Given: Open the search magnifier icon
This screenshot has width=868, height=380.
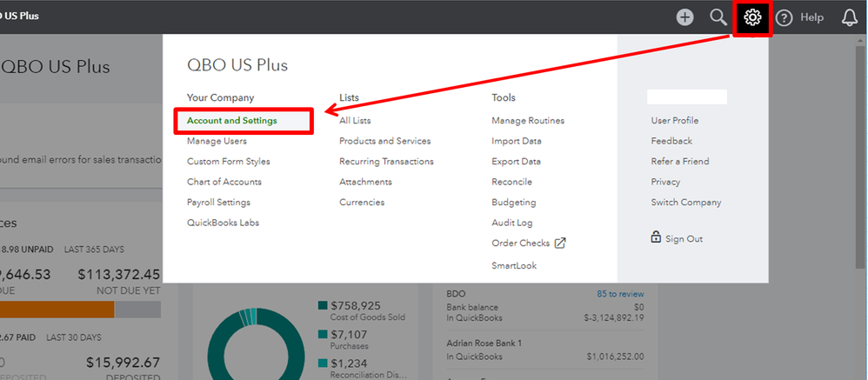Looking at the screenshot, I should (x=718, y=17).
